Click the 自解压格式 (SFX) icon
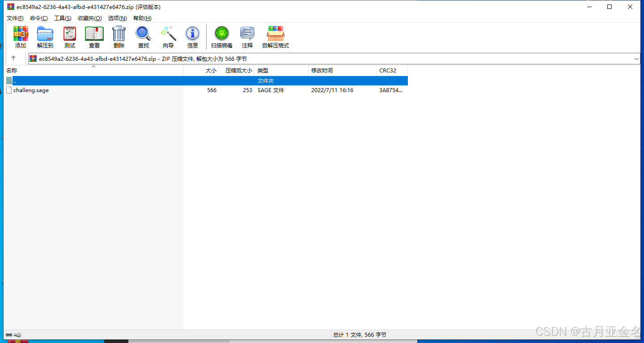Image resolution: width=644 pixels, height=343 pixels. (275, 37)
